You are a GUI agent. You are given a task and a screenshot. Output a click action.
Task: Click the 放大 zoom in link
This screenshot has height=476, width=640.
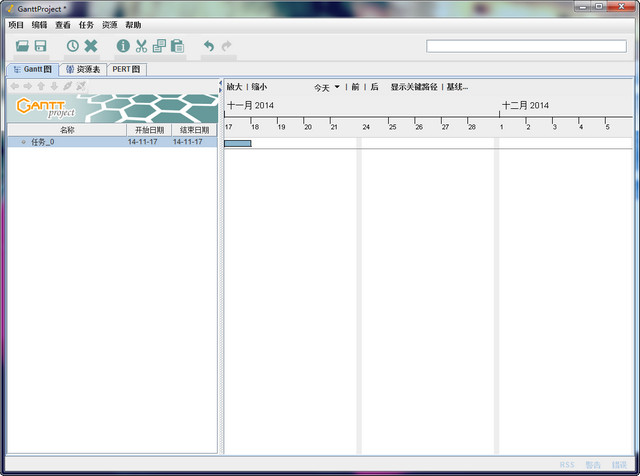(x=234, y=87)
